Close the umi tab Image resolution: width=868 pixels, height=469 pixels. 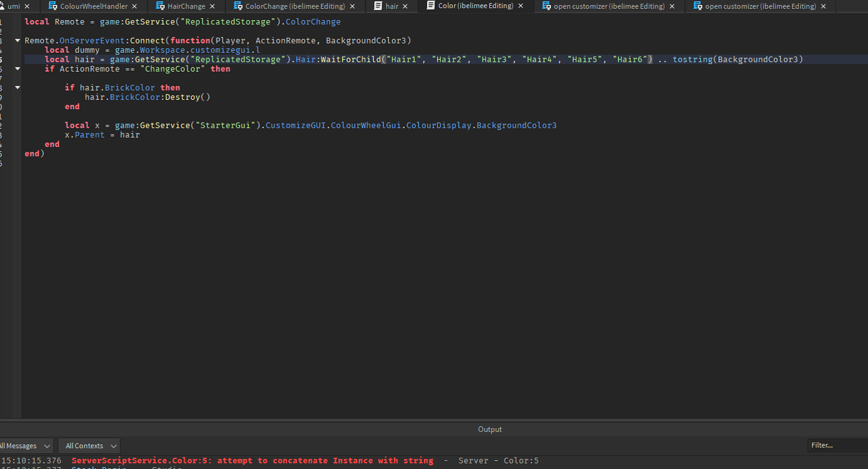pos(27,6)
